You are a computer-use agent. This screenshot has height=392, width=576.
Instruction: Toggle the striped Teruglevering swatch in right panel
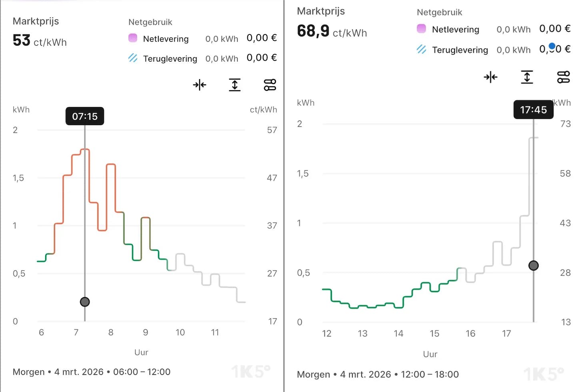[x=421, y=49]
